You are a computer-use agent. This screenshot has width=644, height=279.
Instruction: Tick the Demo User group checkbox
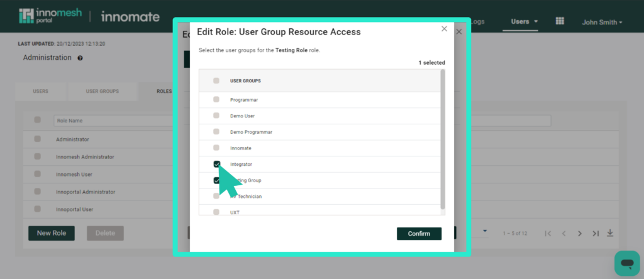pyautogui.click(x=216, y=116)
